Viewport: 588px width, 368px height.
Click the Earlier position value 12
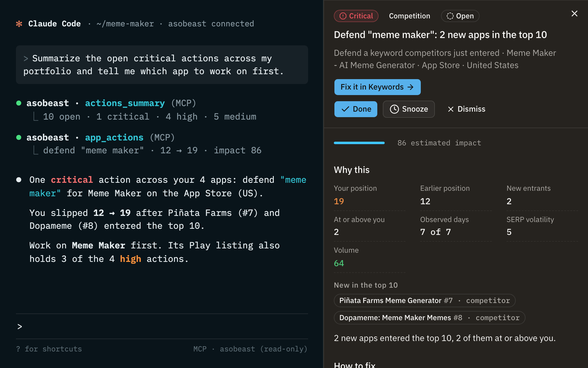pos(425,201)
